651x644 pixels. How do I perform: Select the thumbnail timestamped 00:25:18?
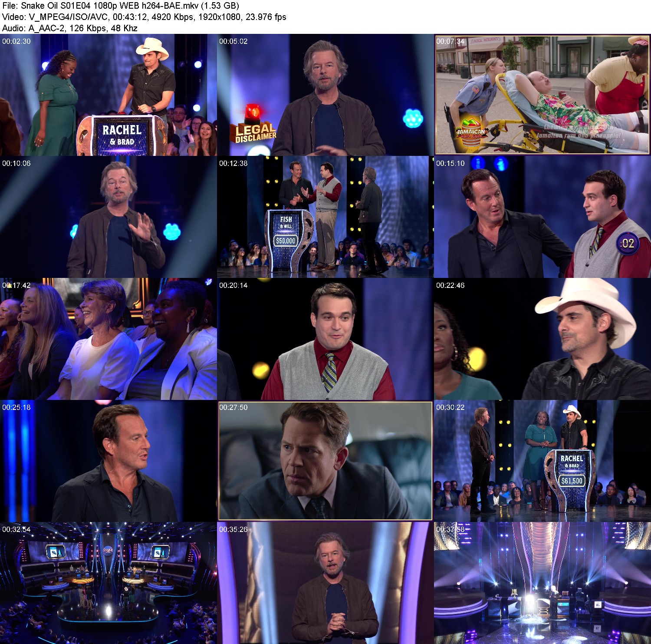(x=108, y=461)
